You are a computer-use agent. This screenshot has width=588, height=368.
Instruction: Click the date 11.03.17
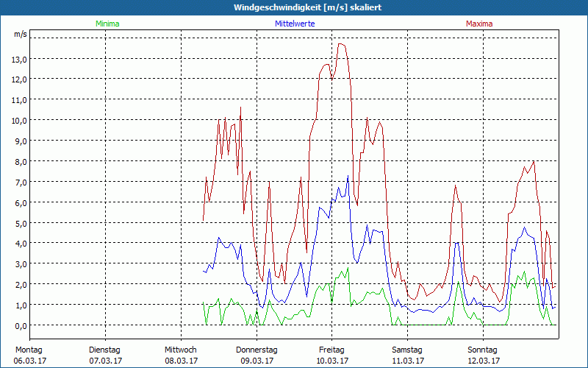[x=408, y=361]
